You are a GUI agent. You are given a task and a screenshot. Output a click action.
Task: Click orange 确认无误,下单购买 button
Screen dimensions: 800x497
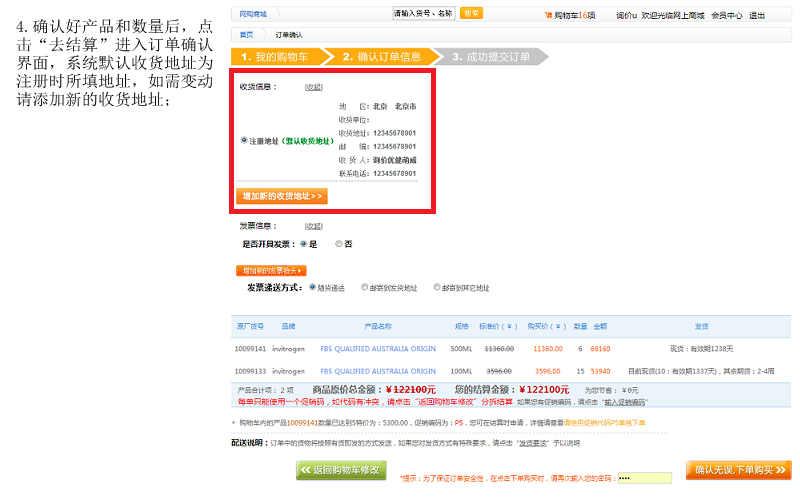(x=739, y=469)
